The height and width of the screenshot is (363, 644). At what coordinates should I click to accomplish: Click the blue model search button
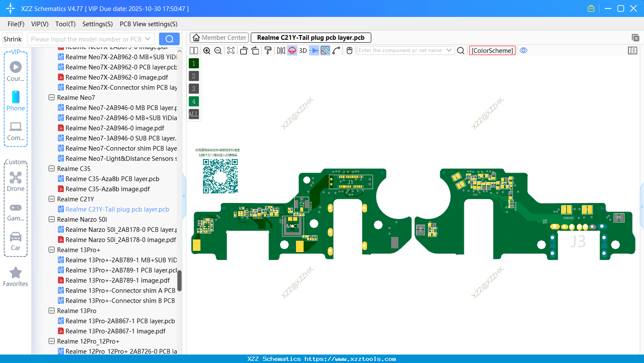pyautogui.click(x=169, y=39)
